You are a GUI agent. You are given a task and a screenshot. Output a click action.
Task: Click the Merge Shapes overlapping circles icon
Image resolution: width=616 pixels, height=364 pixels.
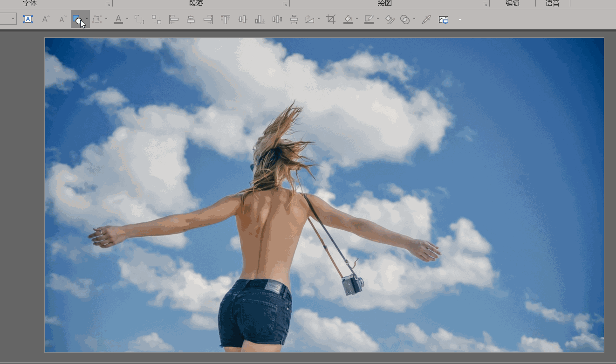(405, 19)
